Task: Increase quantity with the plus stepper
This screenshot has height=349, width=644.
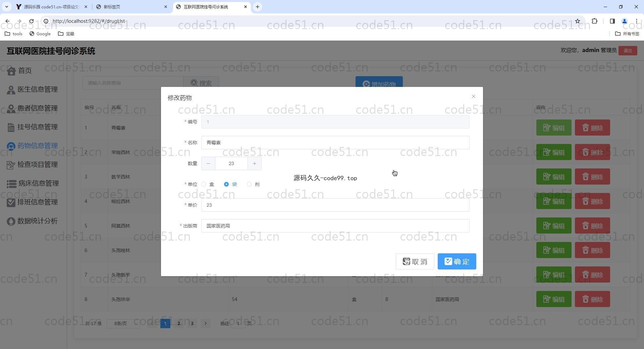Action: coord(255,163)
